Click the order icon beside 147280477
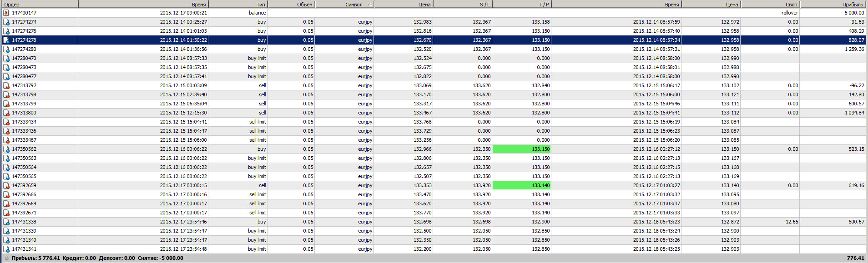The width and height of the screenshot is (868, 263). point(6,76)
